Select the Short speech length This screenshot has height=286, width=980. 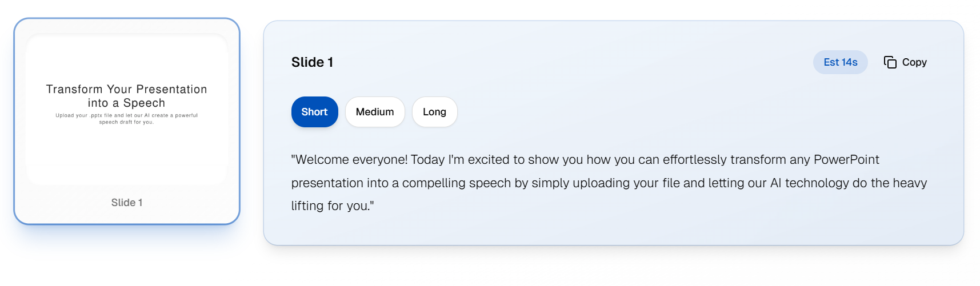(x=314, y=112)
